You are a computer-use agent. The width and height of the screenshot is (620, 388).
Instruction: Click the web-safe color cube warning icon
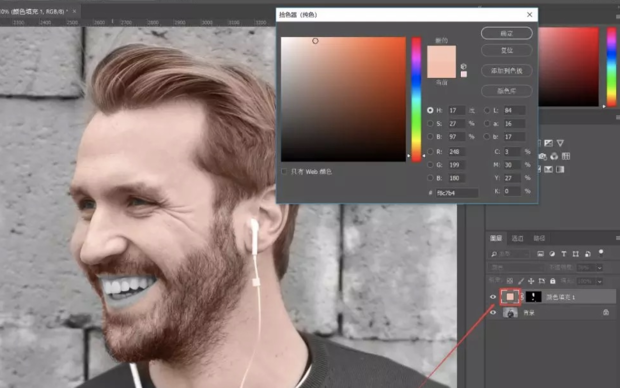pyautogui.click(x=463, y=66)
